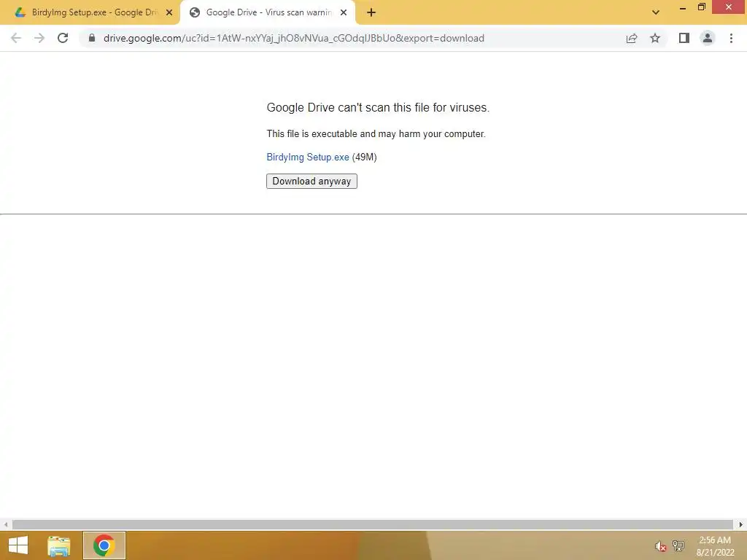The width and height of the screenshot is (747, 560).
Task: Share this page via the share icon
Action: pos(632,38)
